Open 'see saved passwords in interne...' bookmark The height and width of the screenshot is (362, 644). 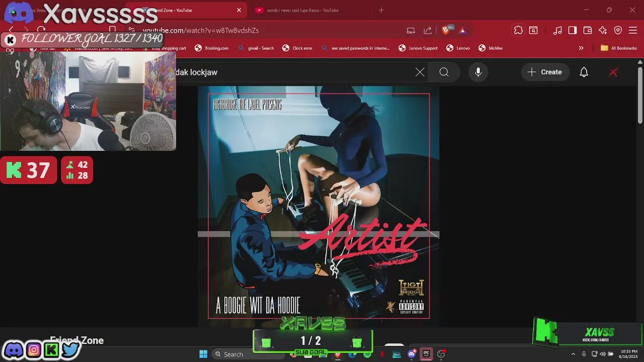[356, 48]
